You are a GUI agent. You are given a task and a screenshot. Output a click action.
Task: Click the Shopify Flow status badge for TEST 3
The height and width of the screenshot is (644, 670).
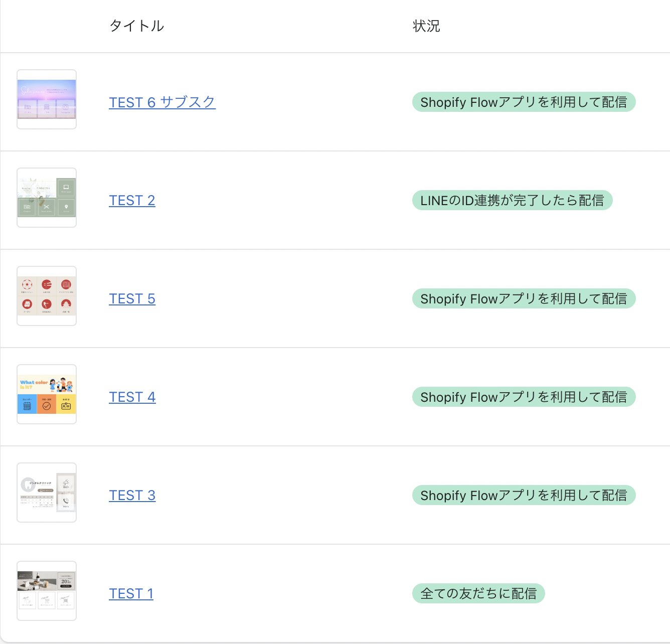tap(524, 496)
